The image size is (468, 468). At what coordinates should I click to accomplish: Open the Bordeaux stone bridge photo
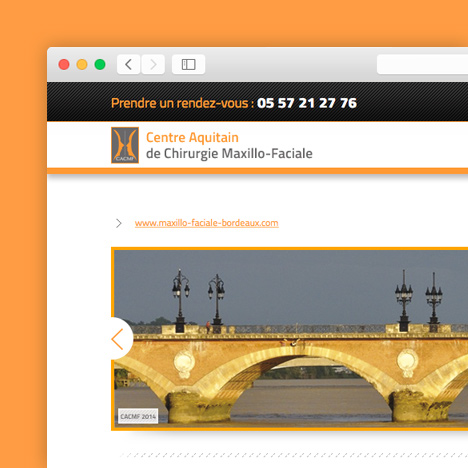[291, 339]
